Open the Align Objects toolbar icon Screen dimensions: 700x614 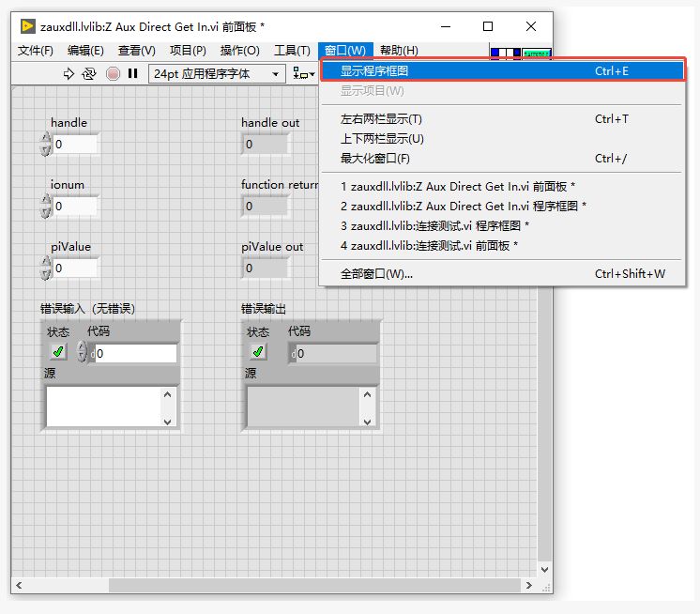(x=303, y=74)
